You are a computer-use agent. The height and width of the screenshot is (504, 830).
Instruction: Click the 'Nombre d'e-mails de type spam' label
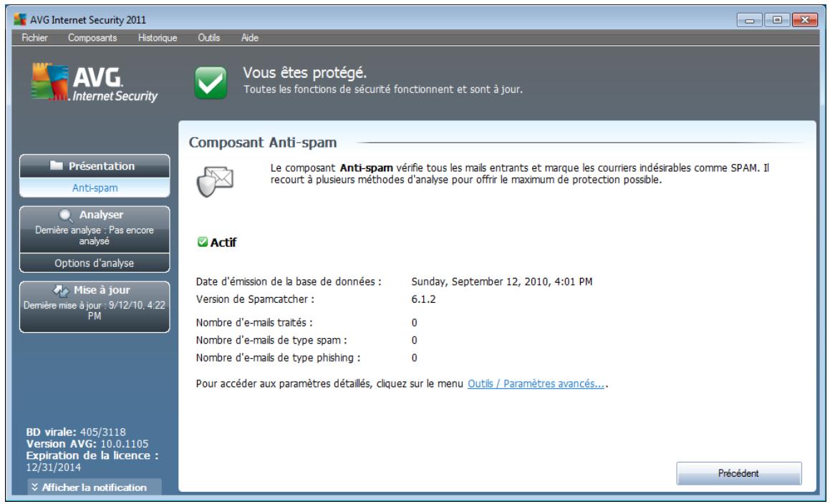point(271,340)
